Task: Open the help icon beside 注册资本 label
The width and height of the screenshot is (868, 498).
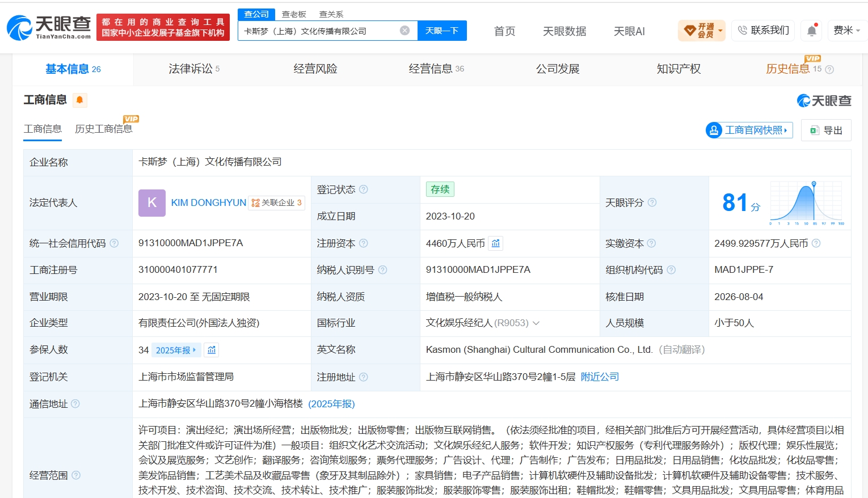Action: (x=364, y=243)
